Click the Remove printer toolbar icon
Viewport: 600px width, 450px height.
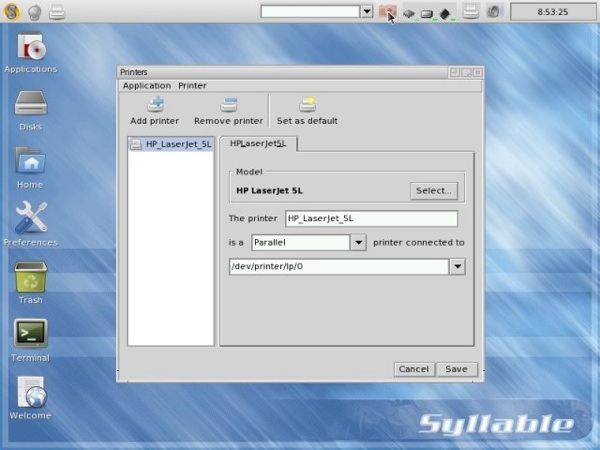(x=228, y=105)
